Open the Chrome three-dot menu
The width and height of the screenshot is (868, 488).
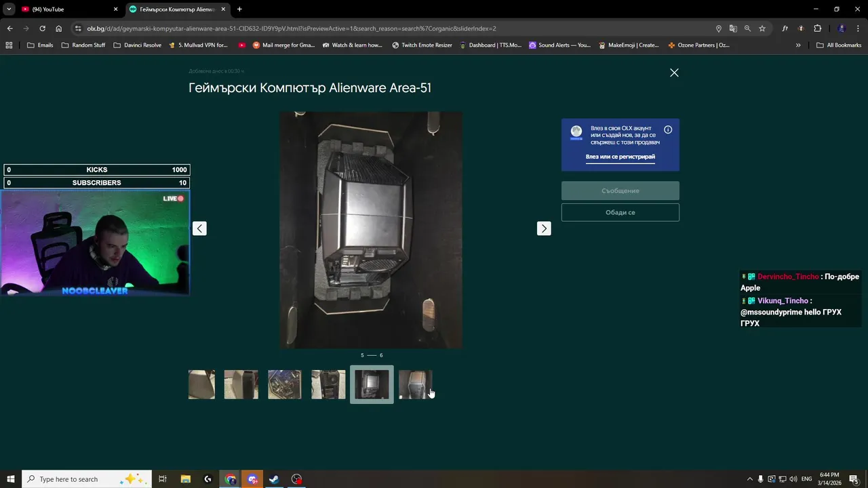point(859,28)
